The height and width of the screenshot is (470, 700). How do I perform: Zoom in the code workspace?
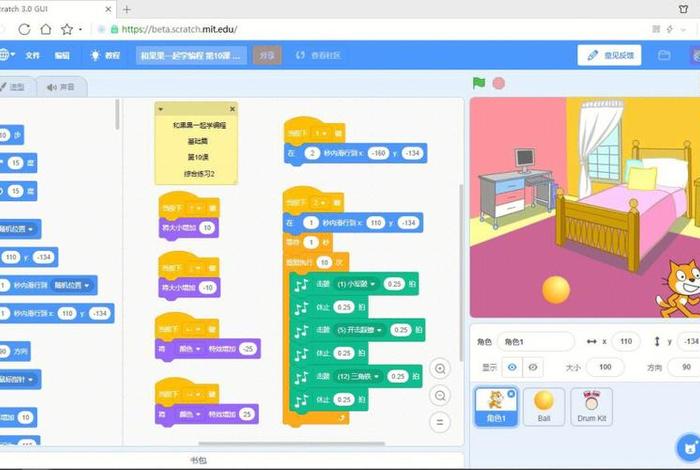click(x=440, y=369)
